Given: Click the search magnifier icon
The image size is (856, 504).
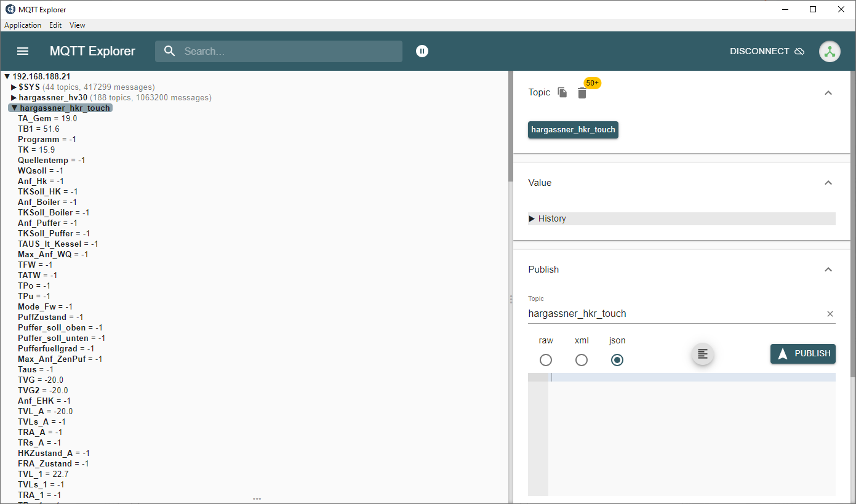Looking at the screenshot, I should (x=170, y=51).
